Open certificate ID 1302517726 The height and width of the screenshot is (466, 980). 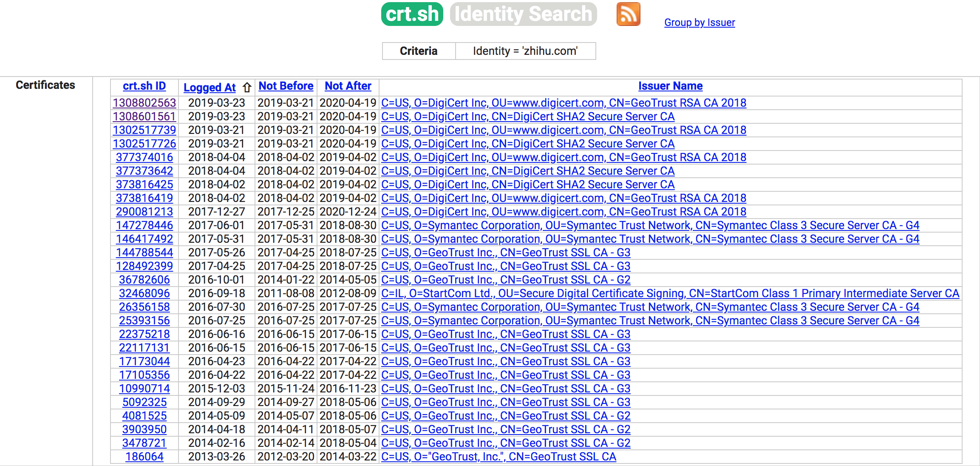click(x=144, y=144)
